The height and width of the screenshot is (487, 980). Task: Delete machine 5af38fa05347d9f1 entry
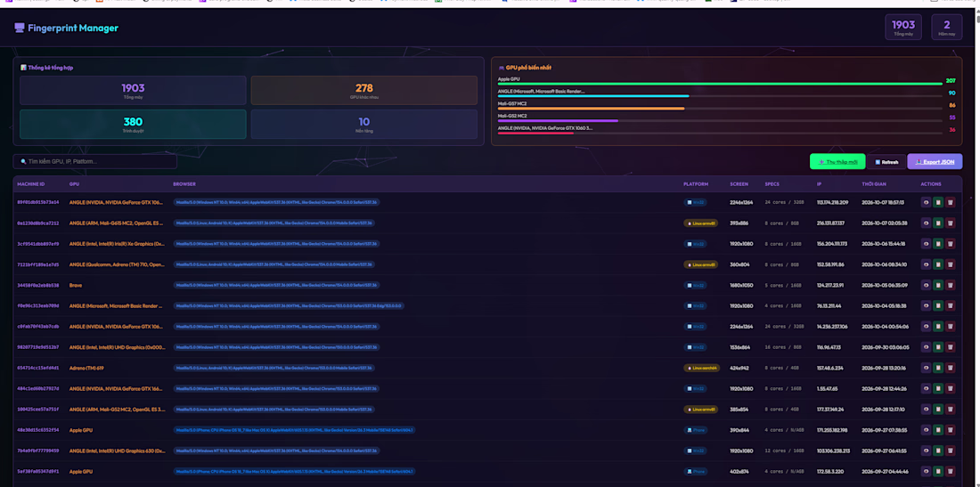click(950, 471)
